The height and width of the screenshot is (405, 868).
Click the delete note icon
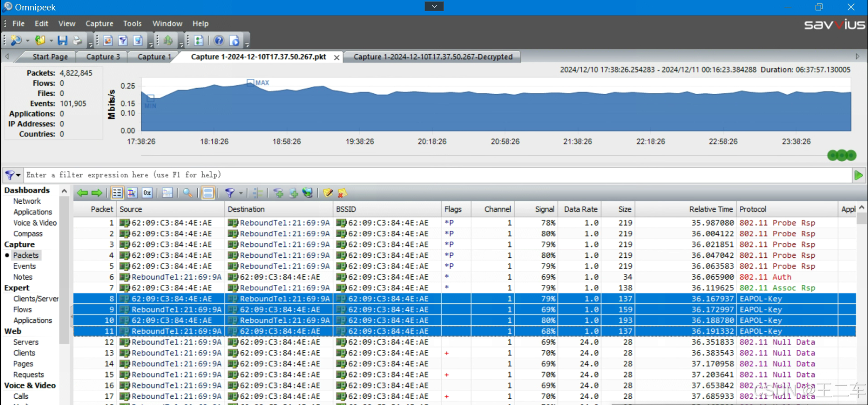[342, 193]
